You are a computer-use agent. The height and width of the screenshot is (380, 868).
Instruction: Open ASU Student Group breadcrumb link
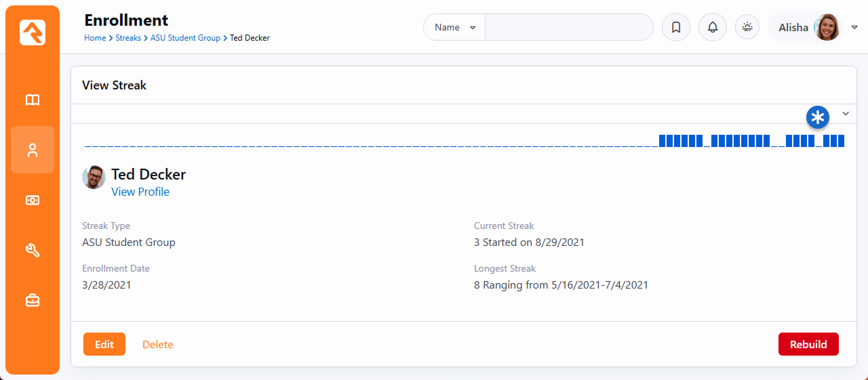click(185, 38)
